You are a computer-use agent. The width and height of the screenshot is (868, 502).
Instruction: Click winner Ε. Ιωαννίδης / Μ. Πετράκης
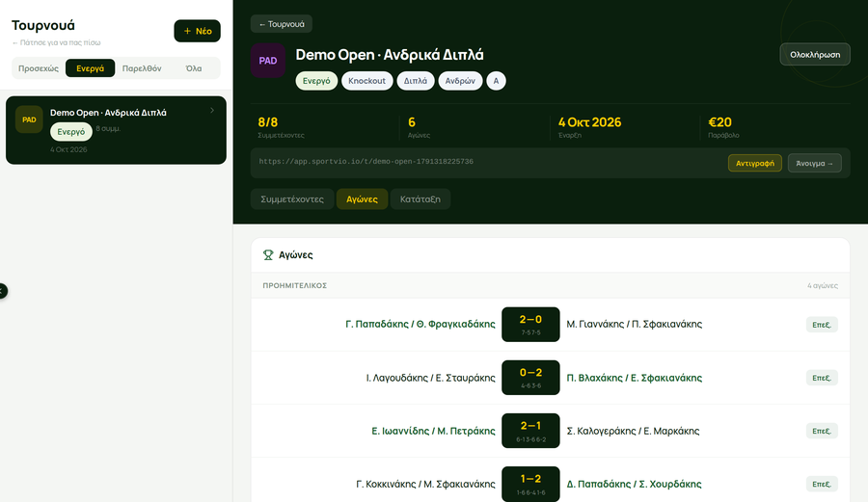point(433,431)
